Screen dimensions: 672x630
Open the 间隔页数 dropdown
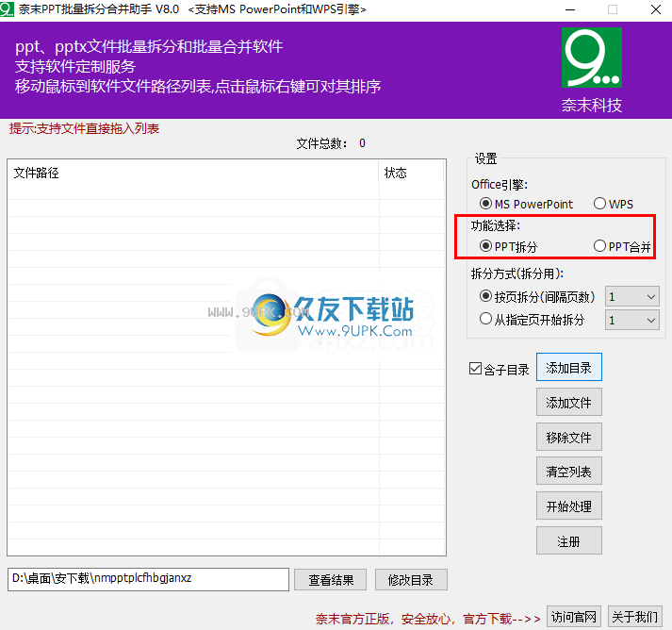point(632,297)
